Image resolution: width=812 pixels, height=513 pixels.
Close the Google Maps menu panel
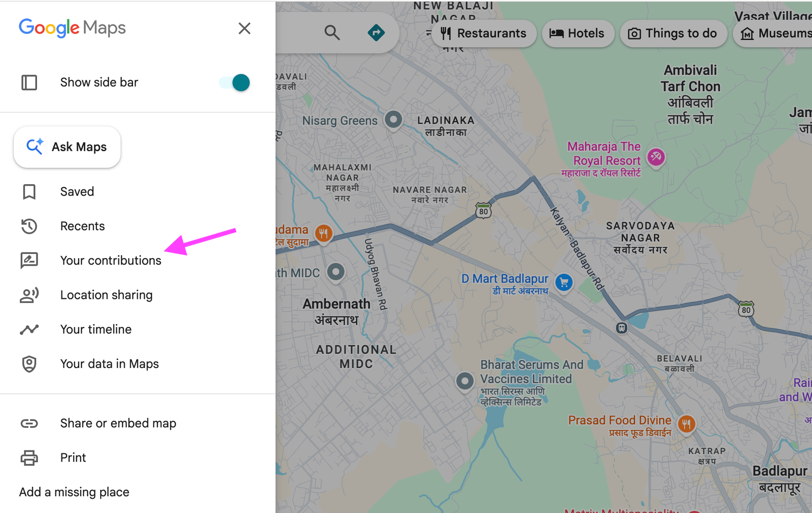coord(245,28)
